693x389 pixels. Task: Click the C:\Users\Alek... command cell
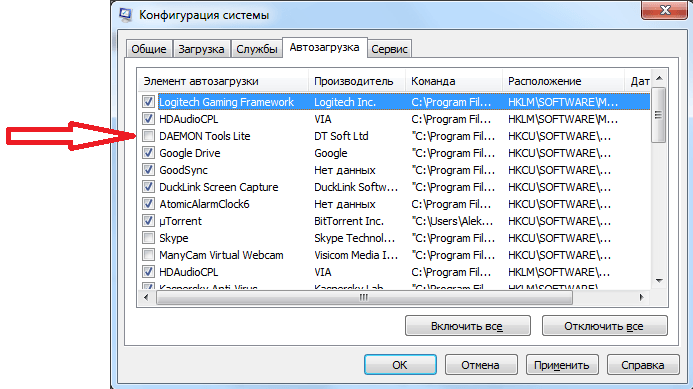[453, 221]
